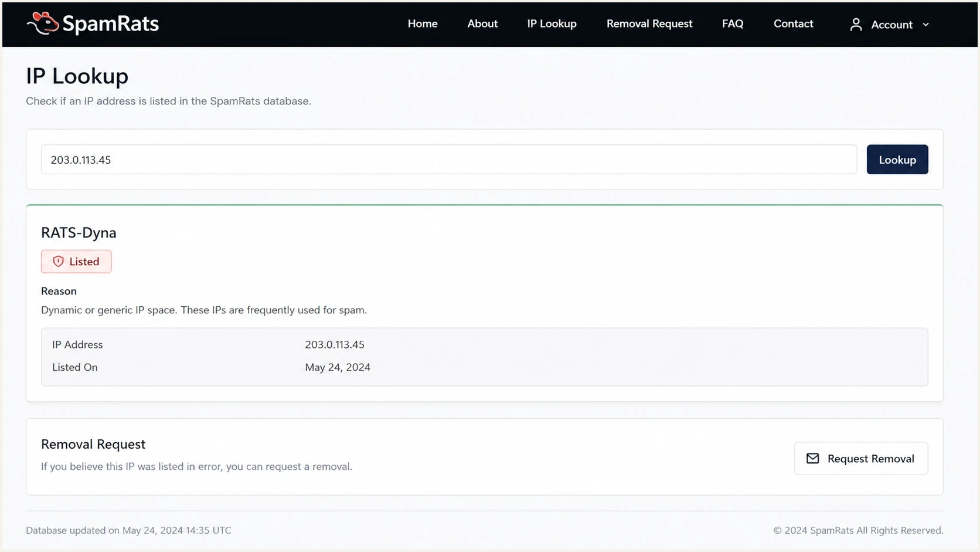The width and height of the screenshot is (980, 552).
Task: Click the copyright notice in footer
Action: click(858, 530)
